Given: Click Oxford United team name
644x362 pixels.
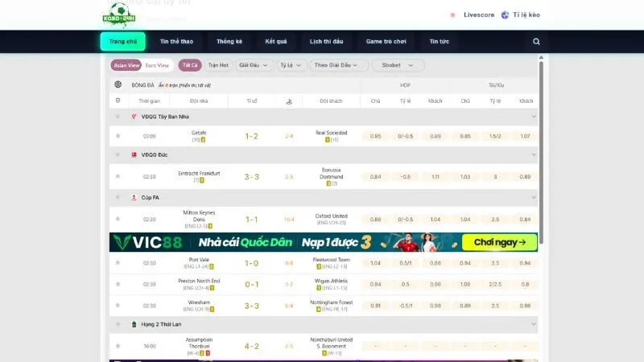Looking at the screenshot, I should 331,216.
